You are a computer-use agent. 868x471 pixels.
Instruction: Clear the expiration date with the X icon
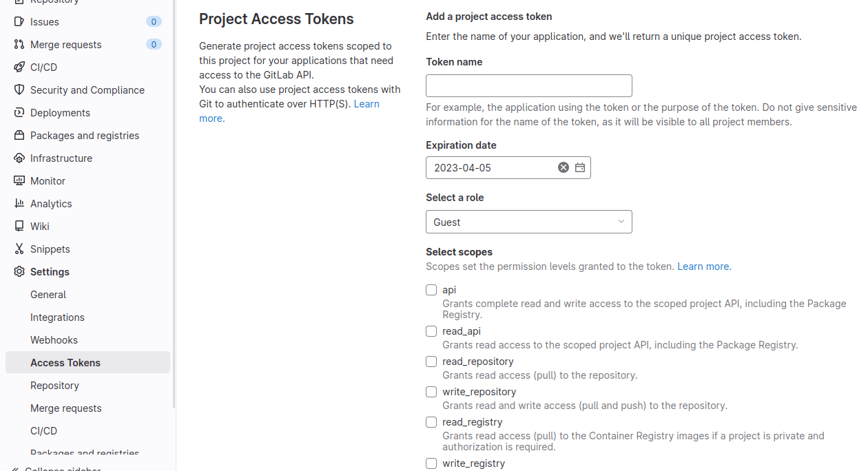(564, 167)
